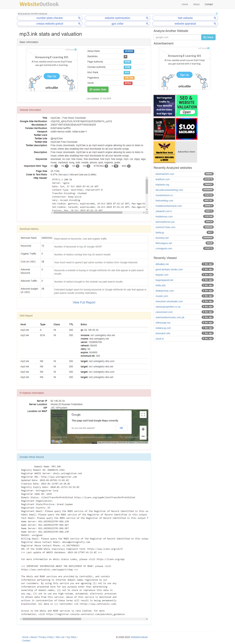
Task: Click OK in the Google Maps dialog
Action: click(x=121, y=428)
